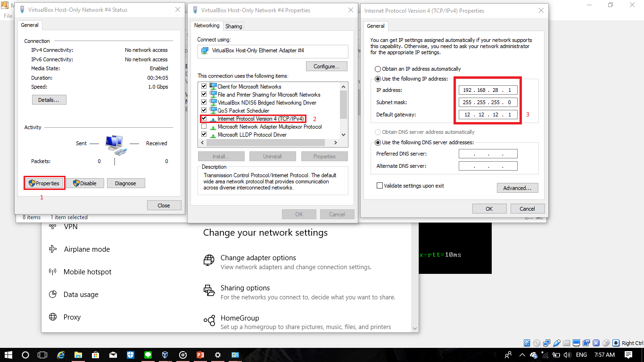Click Preferred DNS server field

pyautogui.click(x=488, y=154)
